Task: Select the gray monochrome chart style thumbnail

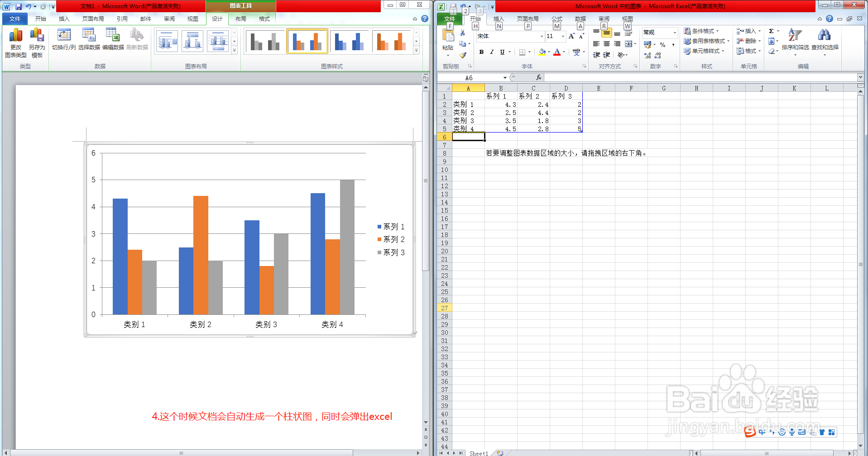Action: tap(265, 41)
